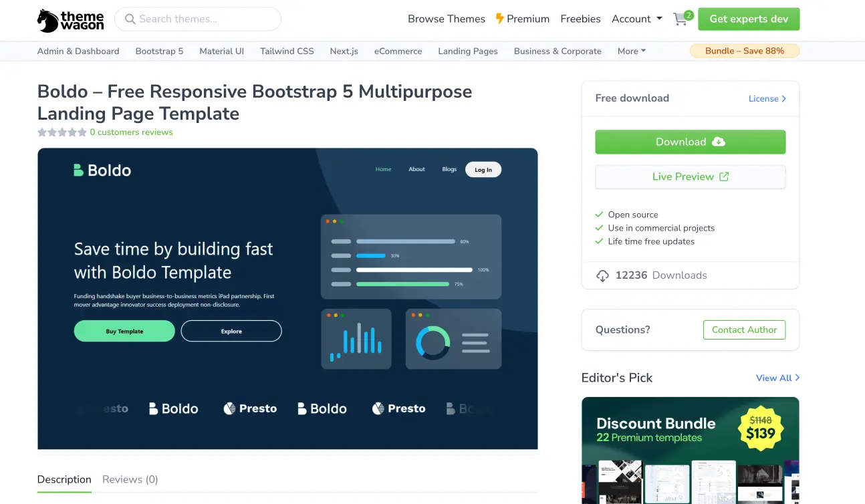Open the Tailwind CSS category
Viewport: 865px width, 504px height.
(x=287, y=51)
